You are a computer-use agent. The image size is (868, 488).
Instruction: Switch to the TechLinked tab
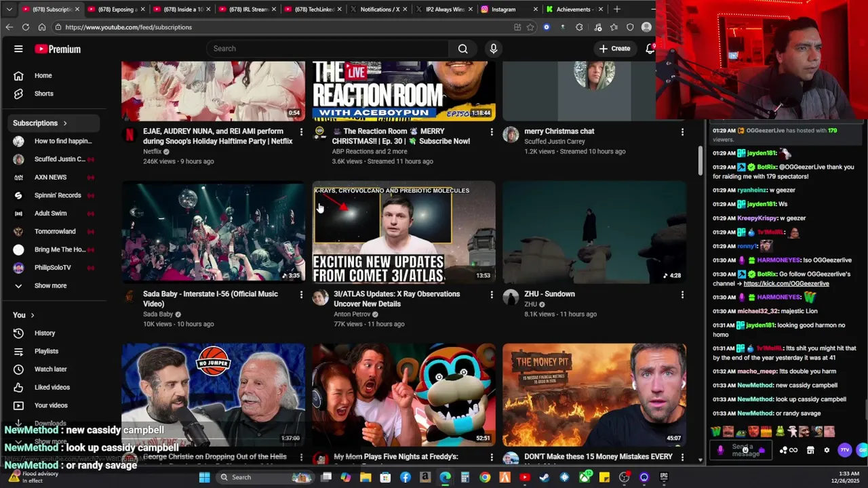(x=312, y=9)
